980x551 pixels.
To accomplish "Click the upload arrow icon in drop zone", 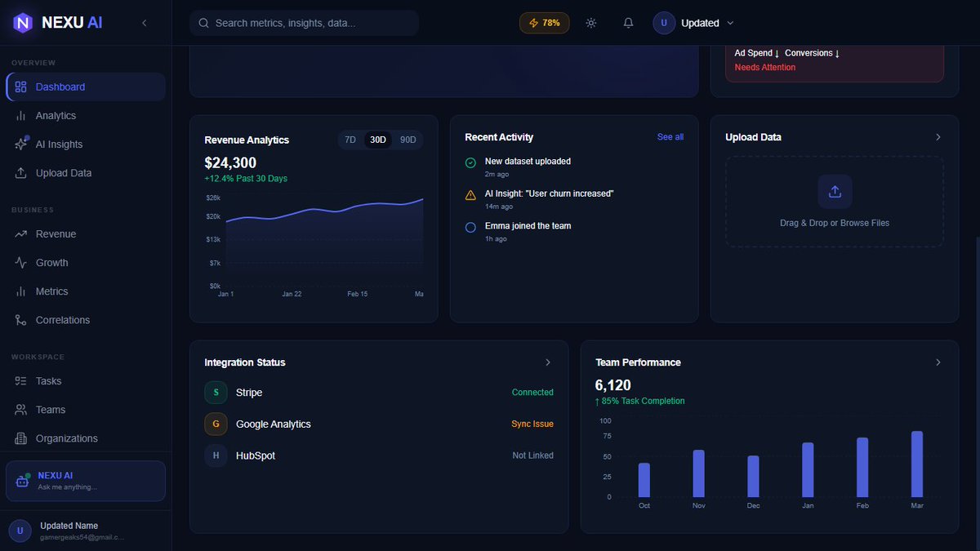I will point(835,192).
